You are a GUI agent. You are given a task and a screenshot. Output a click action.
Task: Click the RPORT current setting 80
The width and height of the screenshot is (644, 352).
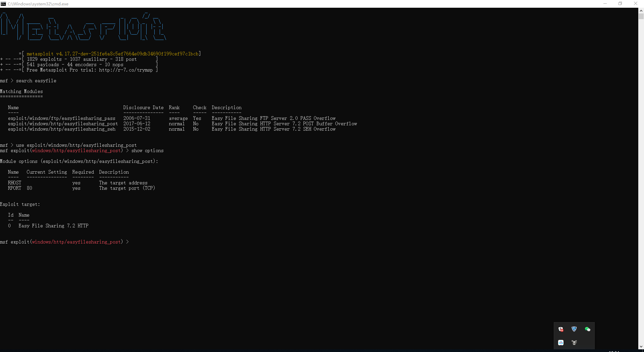click(x=30, y=188)
